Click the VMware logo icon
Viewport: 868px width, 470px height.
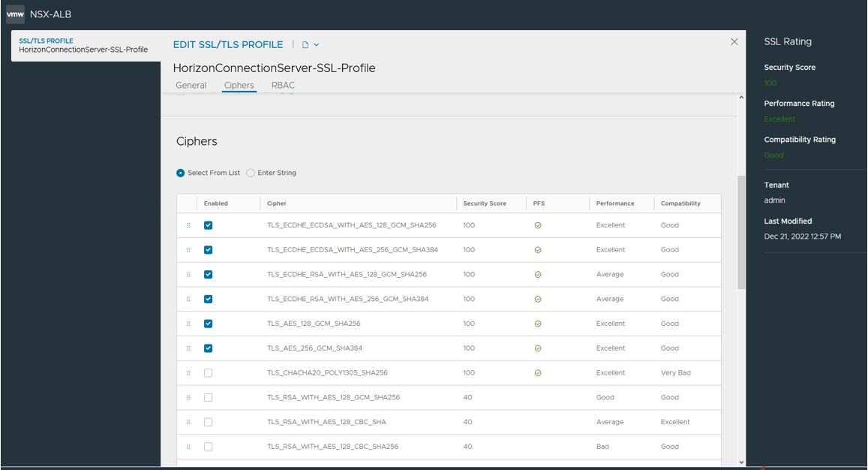[15, 14]
